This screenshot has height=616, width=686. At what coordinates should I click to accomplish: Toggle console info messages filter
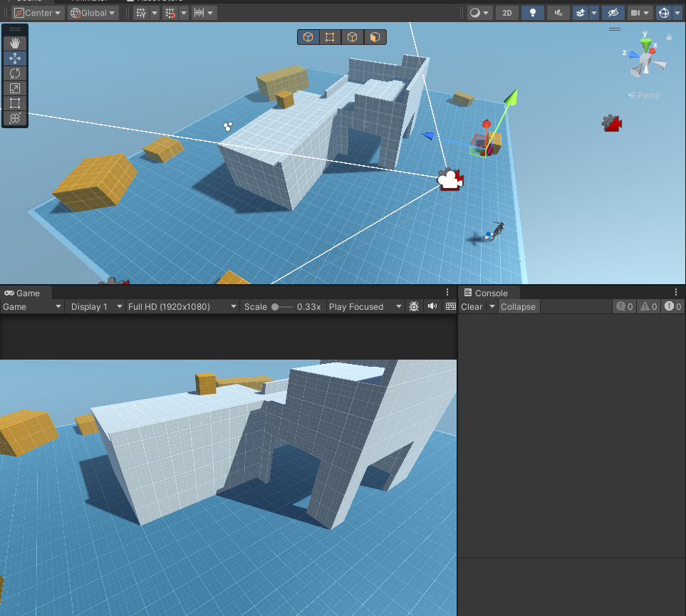(x=624, y=307)
